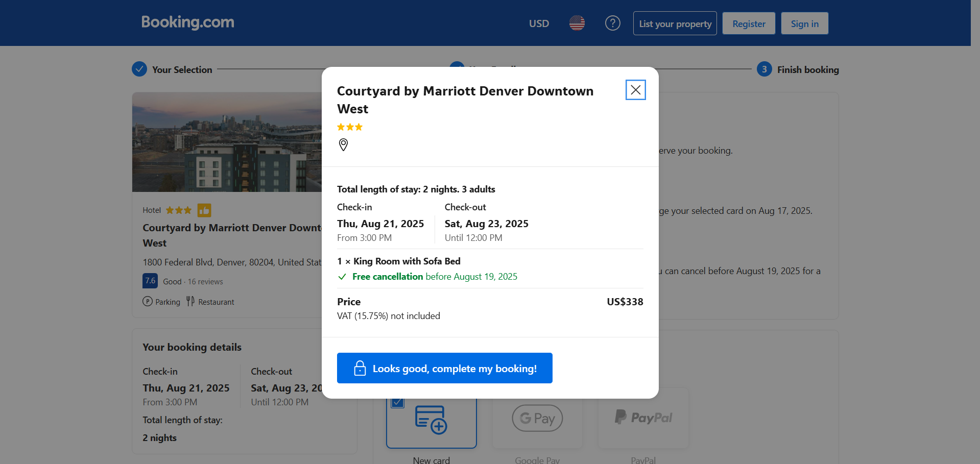Click the Sign in button
This screenshot has height=464, width=980.
coord(804,23)
